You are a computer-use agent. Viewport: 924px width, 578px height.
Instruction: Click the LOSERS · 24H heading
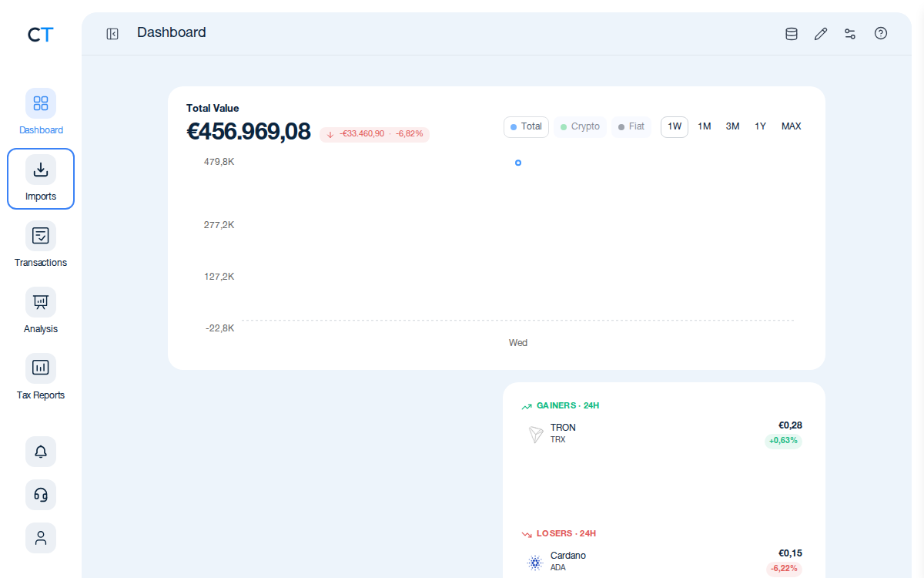(566, 533)
